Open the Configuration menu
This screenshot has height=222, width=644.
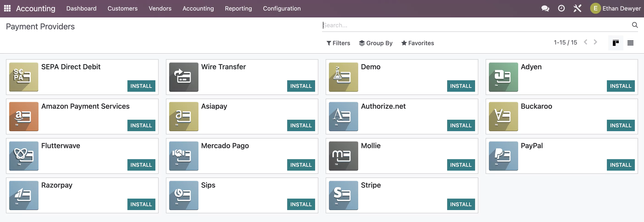pyautogui.click(x=282, y=8)
